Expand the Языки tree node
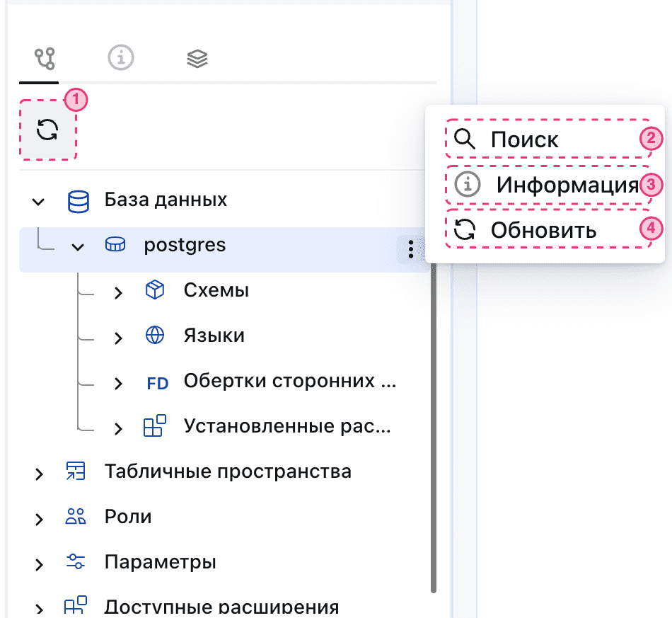The width and height of the screenshot is (672, 618). point(118,337)
